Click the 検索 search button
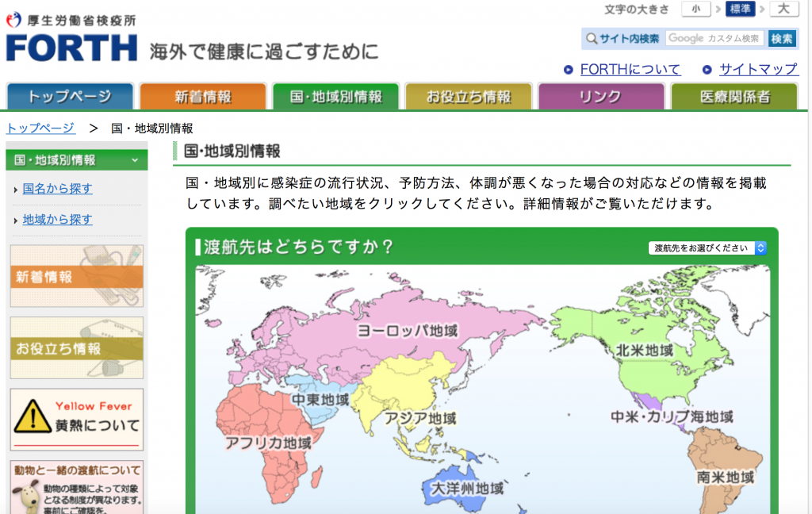The height and width of the screenshot is (514, 812). [781, 39]
